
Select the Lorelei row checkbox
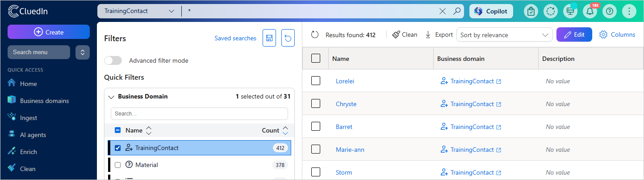click(316, 81)
